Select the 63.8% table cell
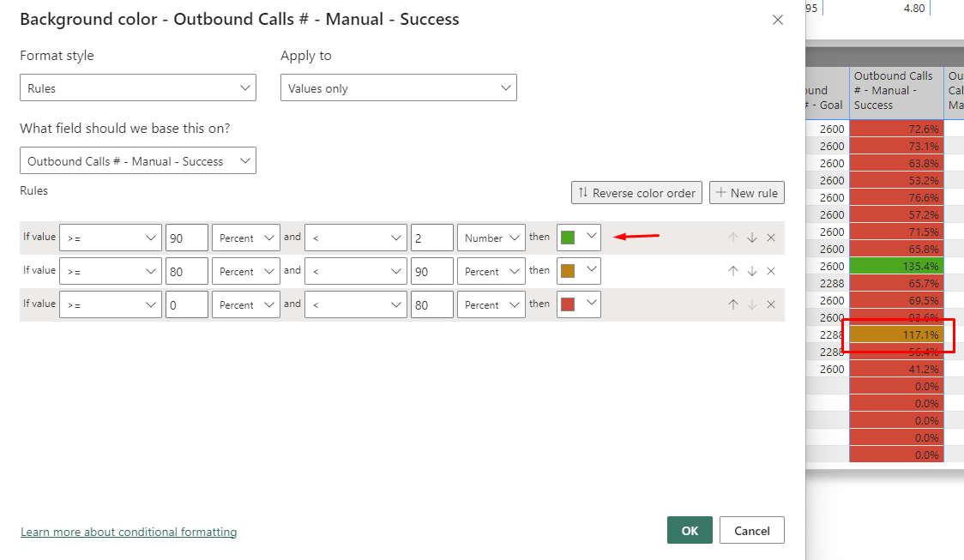The image size is (964, 560). (896, 163)
